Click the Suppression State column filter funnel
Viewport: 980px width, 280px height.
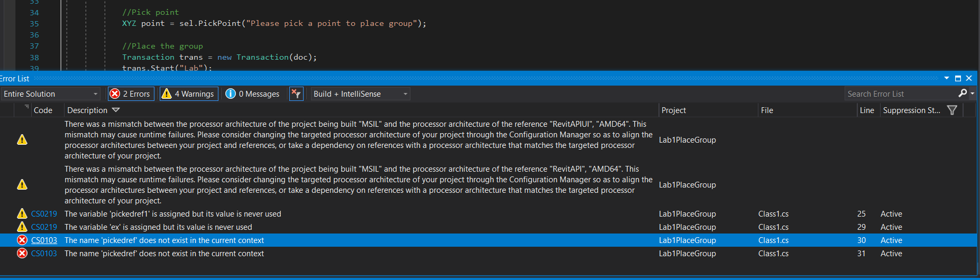952,110
